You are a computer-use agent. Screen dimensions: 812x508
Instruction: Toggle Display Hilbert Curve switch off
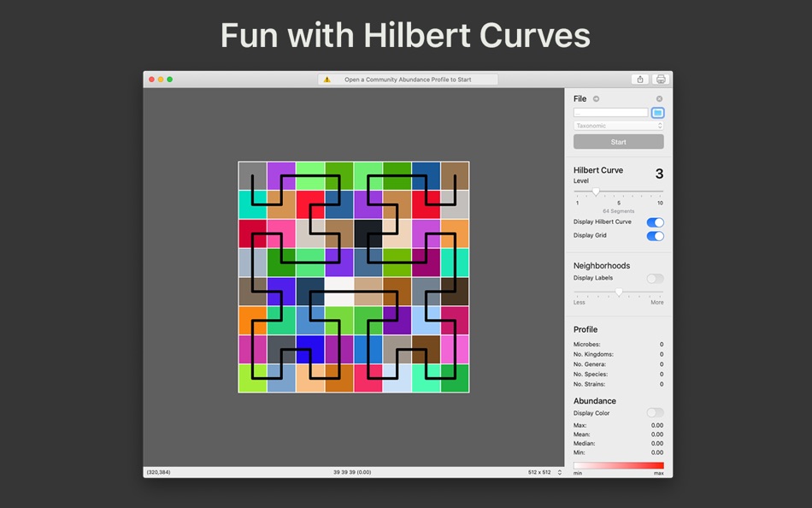pyautogui.click(x=655, y=222)
